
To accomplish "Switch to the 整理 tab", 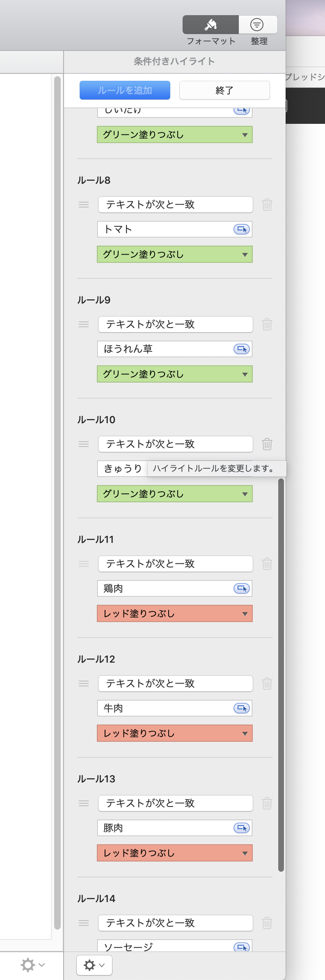I will [258, 25].
